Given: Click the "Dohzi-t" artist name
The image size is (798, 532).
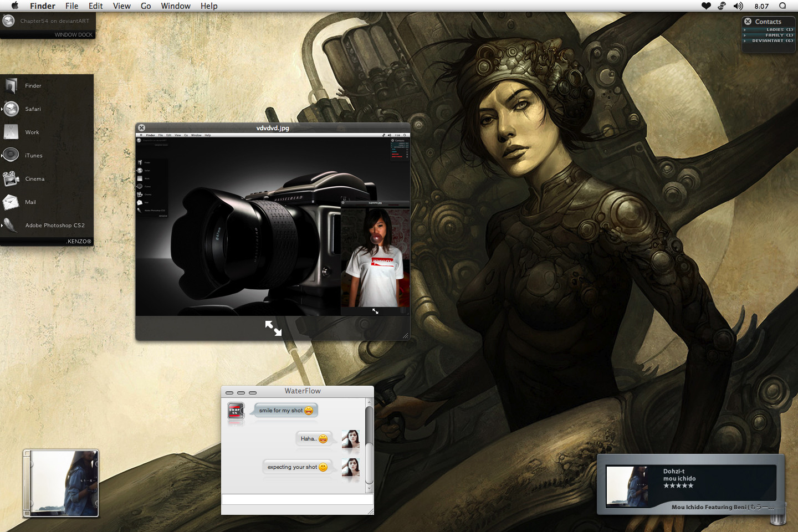Looking at the screenshot, I should click(x=674, y=471).
